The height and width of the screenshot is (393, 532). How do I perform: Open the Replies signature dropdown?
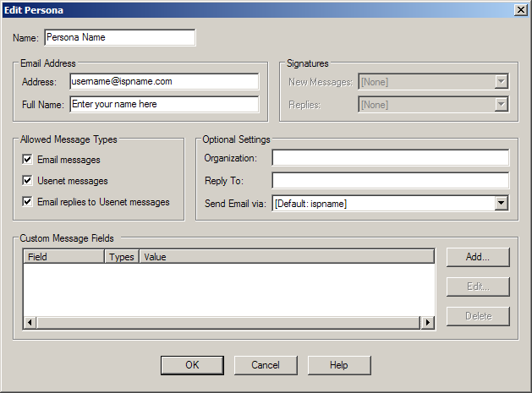501,105
